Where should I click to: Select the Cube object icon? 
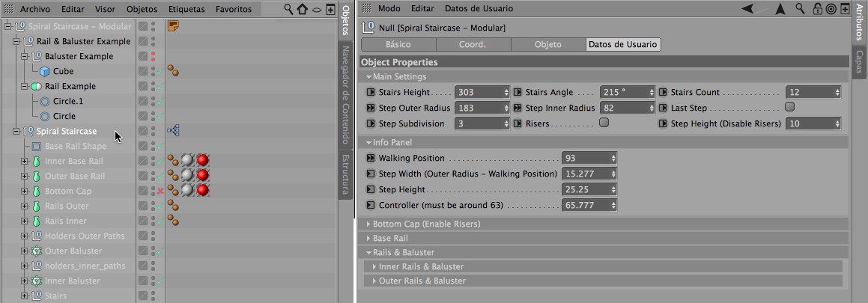click(44, 71)
